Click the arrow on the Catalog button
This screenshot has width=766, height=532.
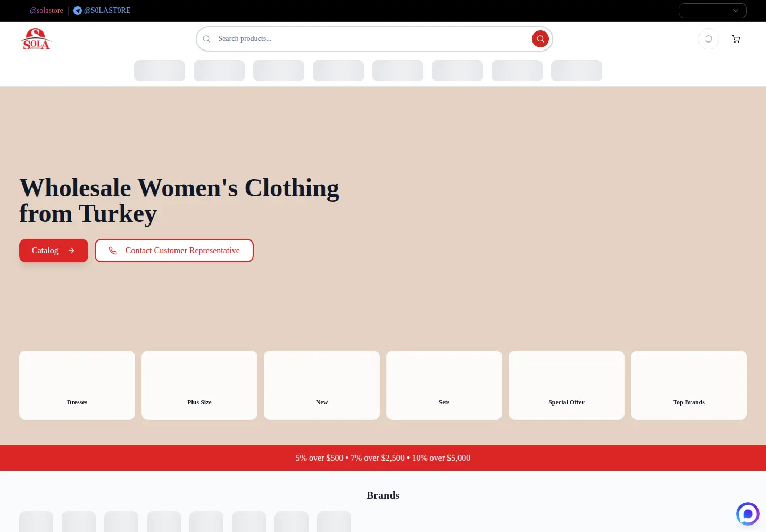click(x=71, y=251)
